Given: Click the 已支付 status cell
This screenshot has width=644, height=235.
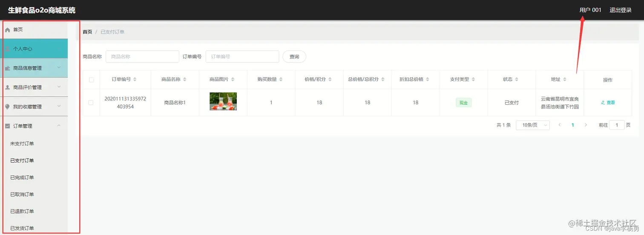Looking at the screenshot, I should [512, 103].
